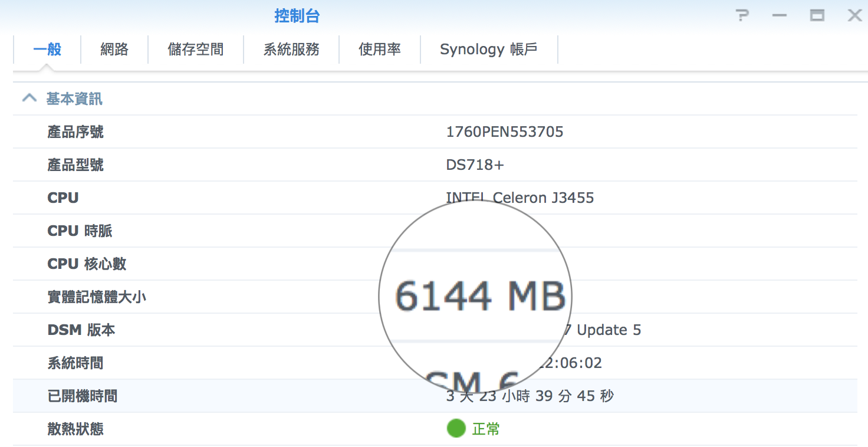
Task: Click the 實體記憶體大小 label
Action: tap(97, 297)
